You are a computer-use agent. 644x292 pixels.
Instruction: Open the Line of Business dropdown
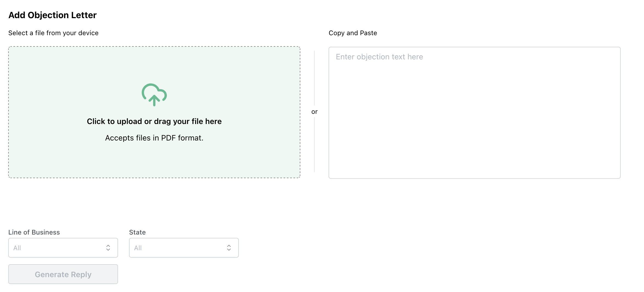coord(63,248)
